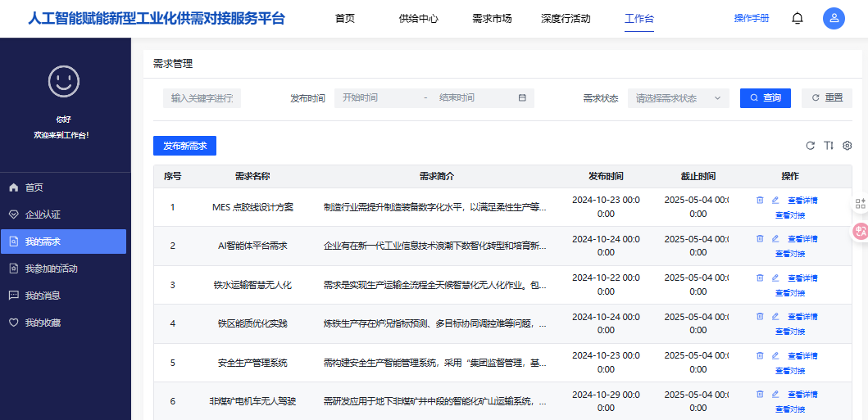The width and height of the screenshot is (868, 420).
Task: Switch to 需求市场 nav tab
Action: [492, 18]
